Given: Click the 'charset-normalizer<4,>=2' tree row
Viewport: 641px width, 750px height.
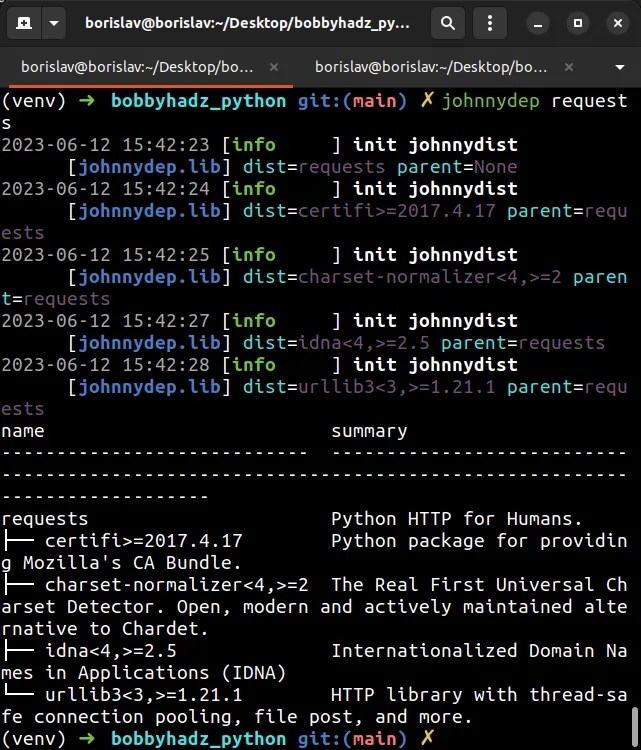Looking at the screenshot, I should pos(177,585).
